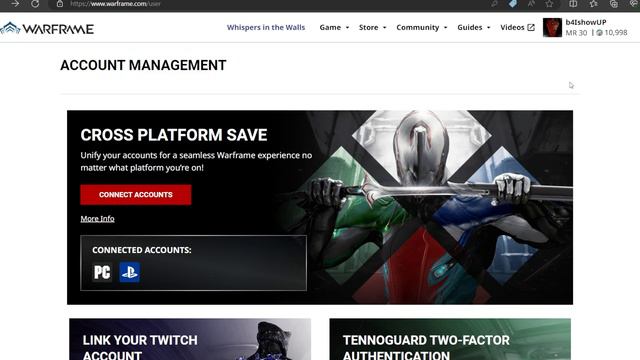Click the MR 30 rank text
Viewport: 640px width, 360px height.
(576, 33)
